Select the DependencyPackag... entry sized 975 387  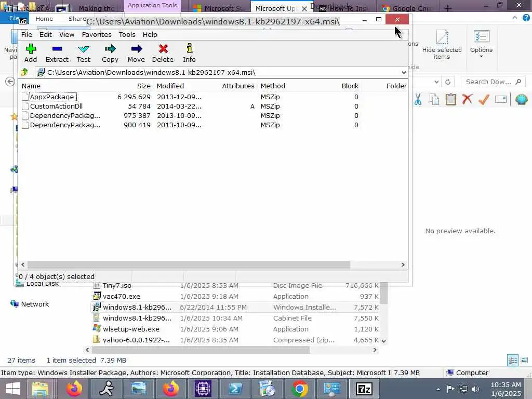65,116
